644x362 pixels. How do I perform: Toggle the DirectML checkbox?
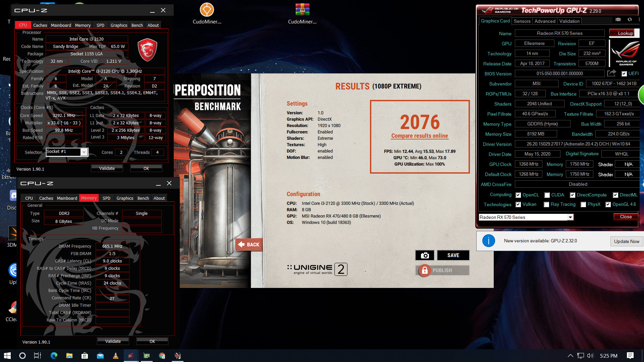pos(615,195)
